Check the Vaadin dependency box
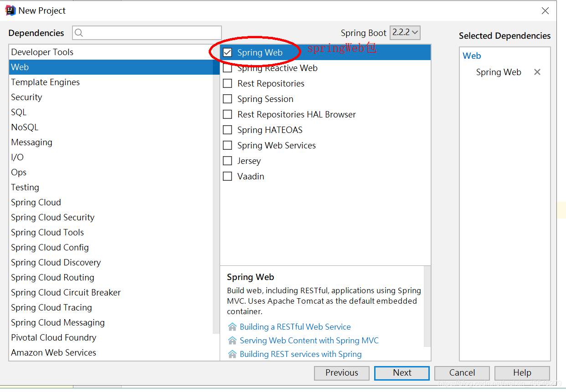The width and height of the screenshot is (566, 392). tap(227, 177)
